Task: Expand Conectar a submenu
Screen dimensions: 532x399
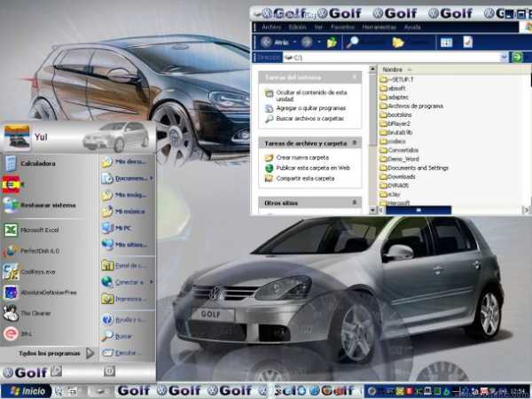Action: pyautogui.click(x=152, y=282)
